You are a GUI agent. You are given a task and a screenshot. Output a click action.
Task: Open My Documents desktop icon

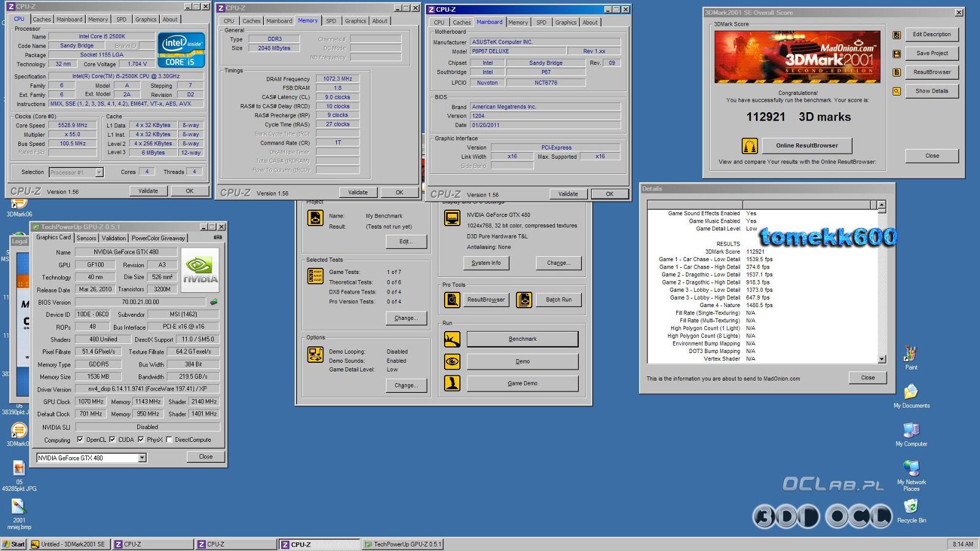[911, 396]
